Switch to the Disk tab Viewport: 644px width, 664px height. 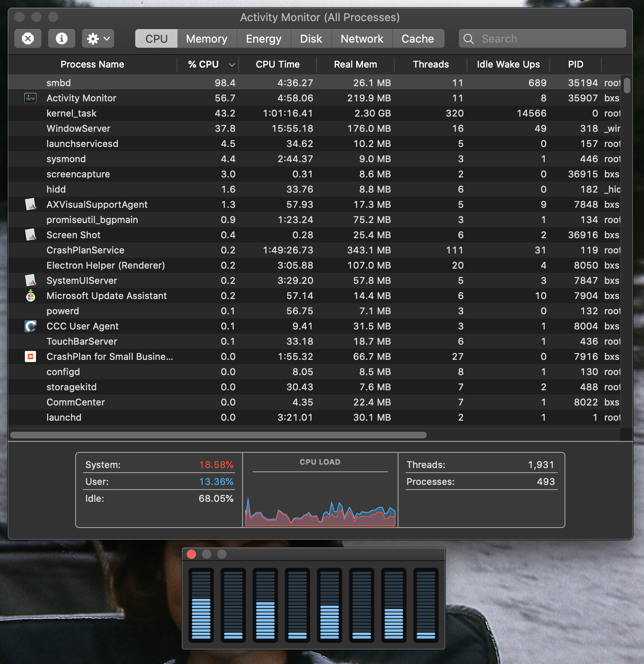click(311, 38)
